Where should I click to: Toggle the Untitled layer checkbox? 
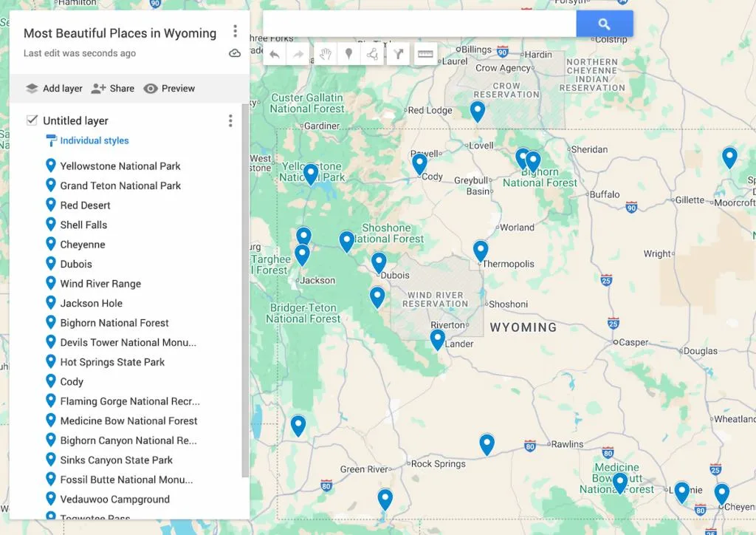pyautogui.click(x=32, y=120)
